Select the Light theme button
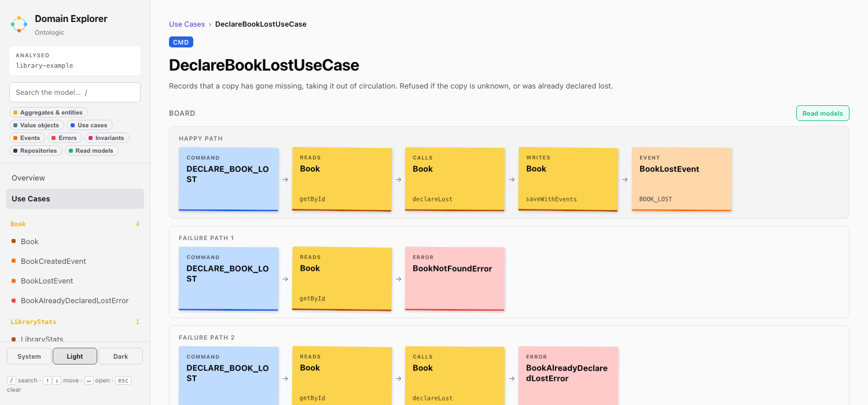This screenshot has width=868, height=405. 75,356
